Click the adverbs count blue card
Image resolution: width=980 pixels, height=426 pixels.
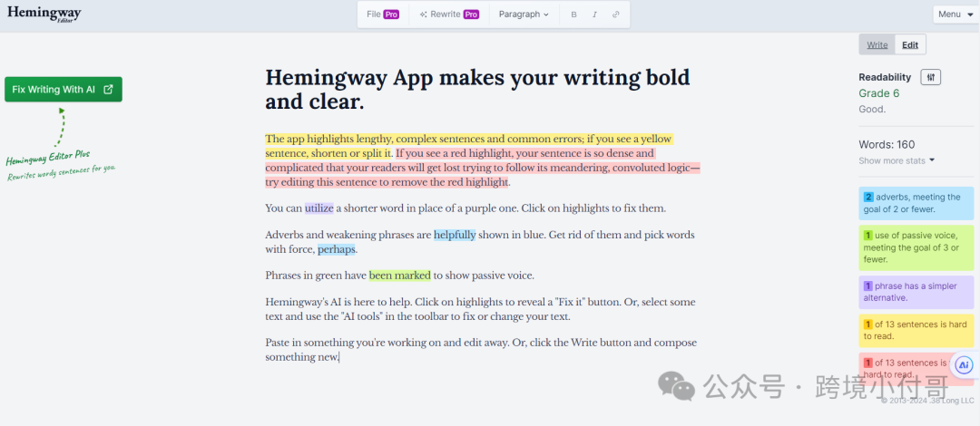coord(916,203)
